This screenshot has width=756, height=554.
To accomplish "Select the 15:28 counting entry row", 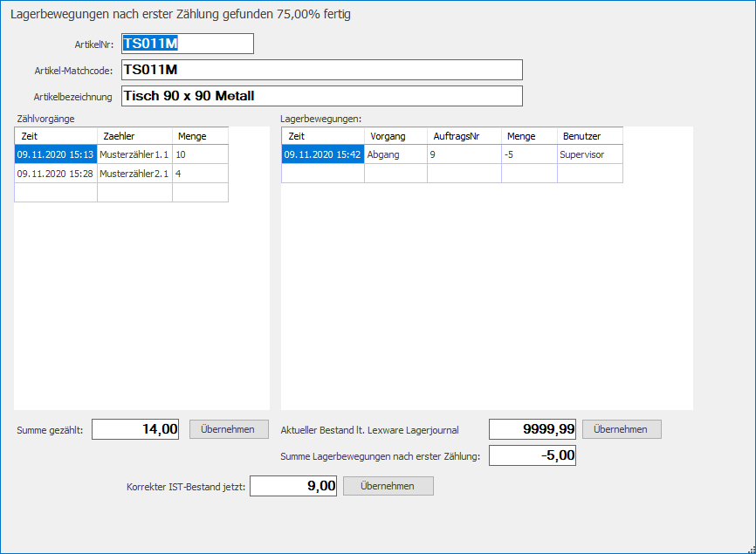I will tap(55, 174).
